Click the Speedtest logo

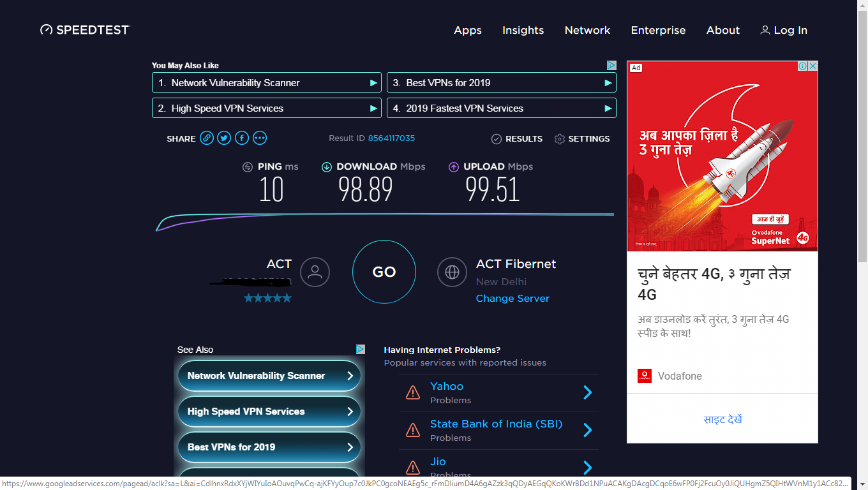pos(85,30)
